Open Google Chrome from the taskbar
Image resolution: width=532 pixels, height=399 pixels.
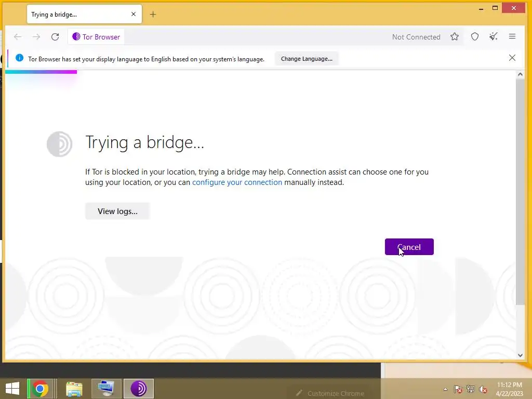[x=40, y=389]
